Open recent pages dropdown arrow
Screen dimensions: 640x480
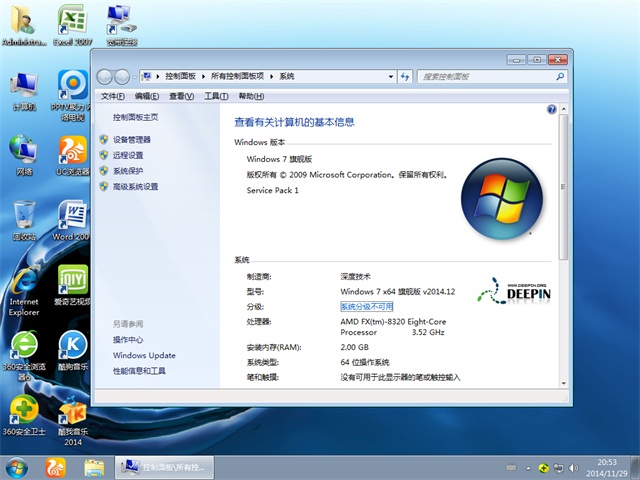[x=135, y=77]
